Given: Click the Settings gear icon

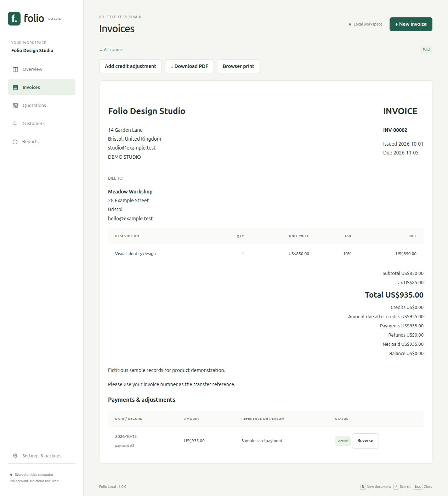Looking at the screenshot, I should pyautogui.click(x=15, y=456).
